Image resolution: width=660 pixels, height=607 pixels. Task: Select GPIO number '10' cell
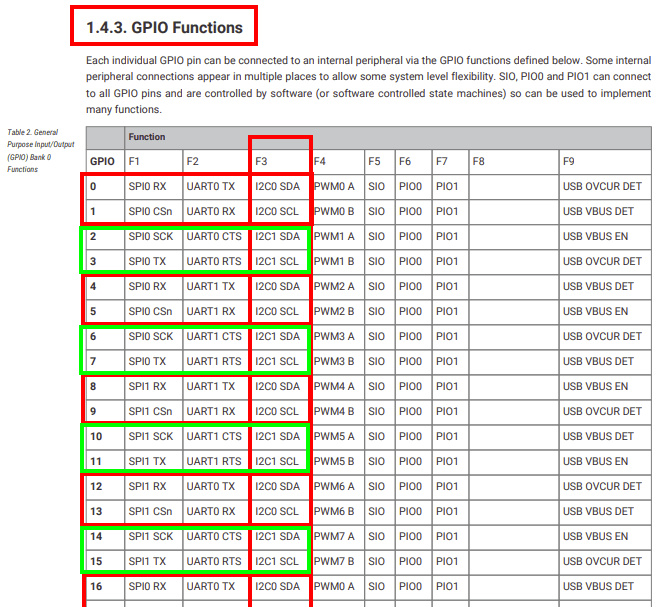[x=96, y=437]
